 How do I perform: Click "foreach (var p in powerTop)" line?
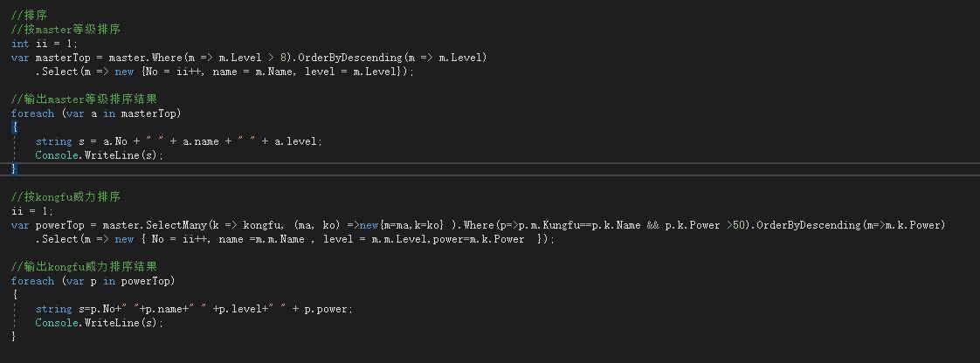[93, 281]
